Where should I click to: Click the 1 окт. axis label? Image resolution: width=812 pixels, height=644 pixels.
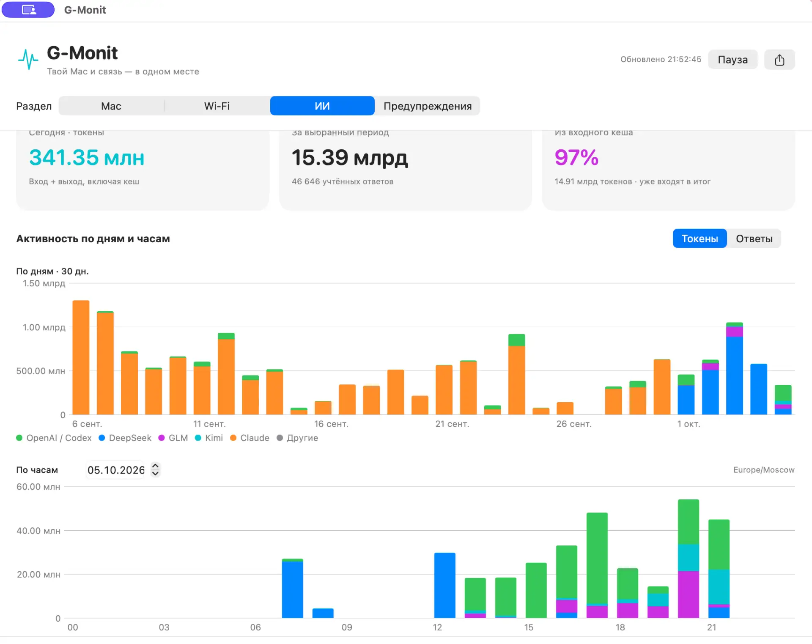689,424
